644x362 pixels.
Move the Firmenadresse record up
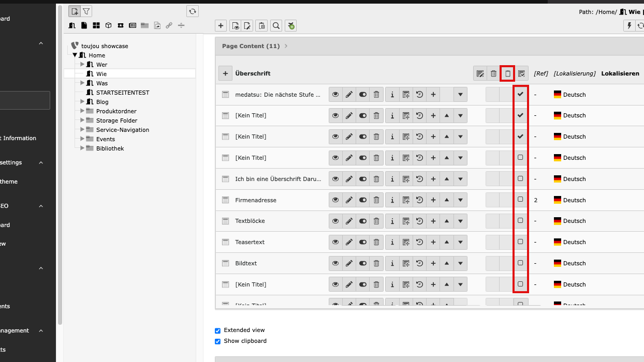coord(447,200)
